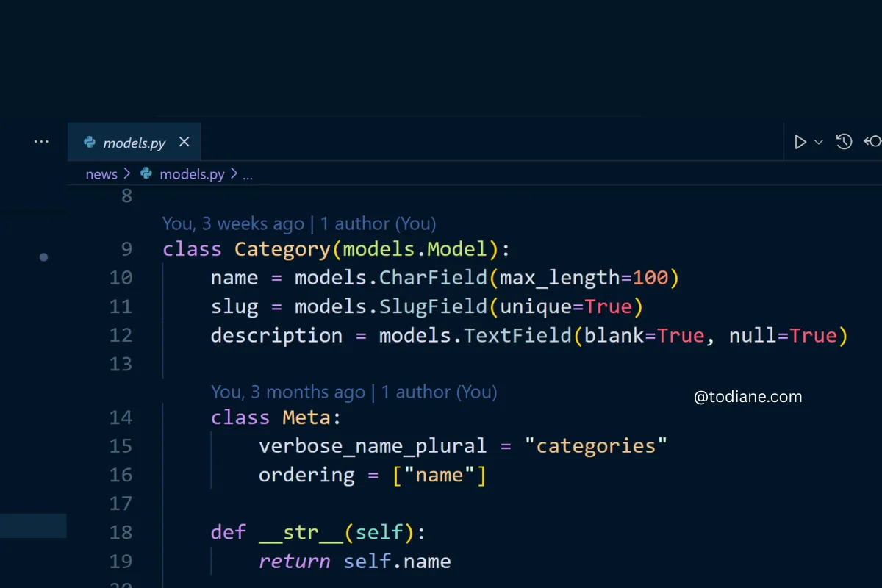Click the Python icon in the models.py tab

[90, 143]
